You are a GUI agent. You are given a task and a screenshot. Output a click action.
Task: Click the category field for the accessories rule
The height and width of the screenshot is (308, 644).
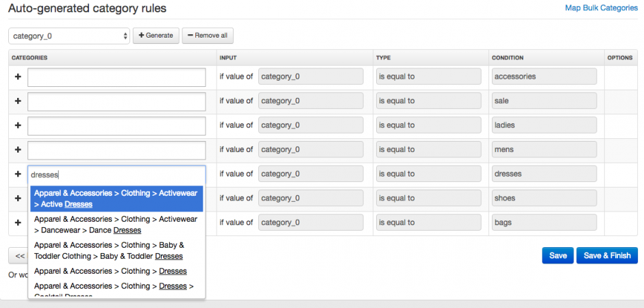(116, 77)
